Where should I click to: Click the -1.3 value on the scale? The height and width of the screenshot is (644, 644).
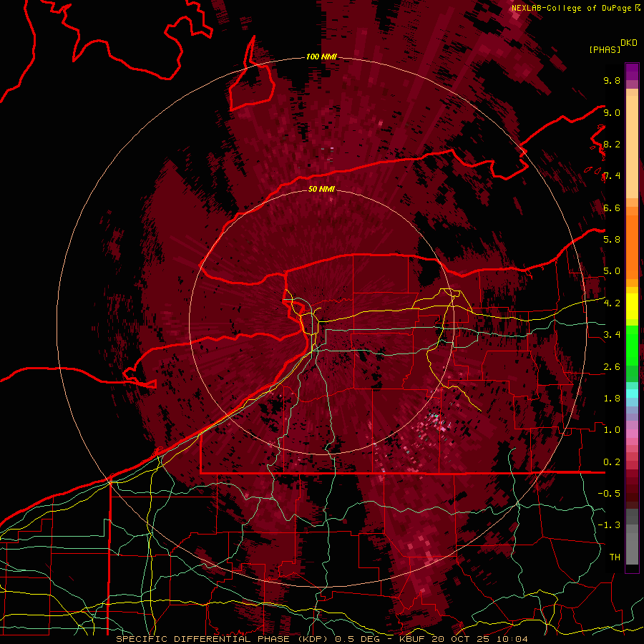609,525
